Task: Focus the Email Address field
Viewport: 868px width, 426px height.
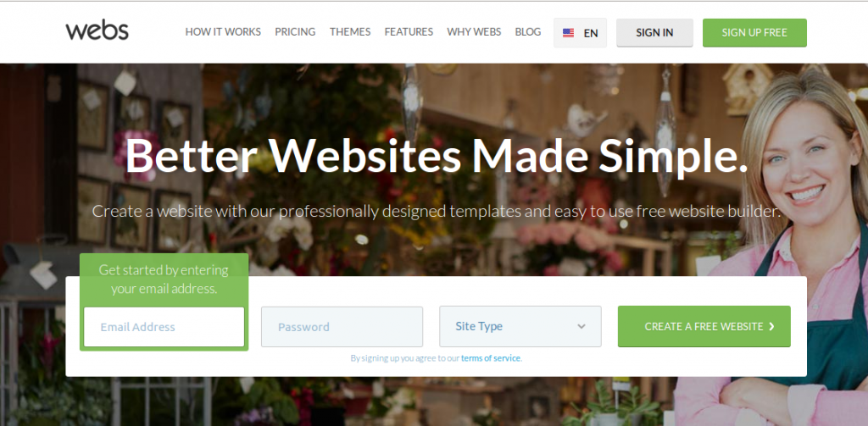Action: (x=164, y=327)
